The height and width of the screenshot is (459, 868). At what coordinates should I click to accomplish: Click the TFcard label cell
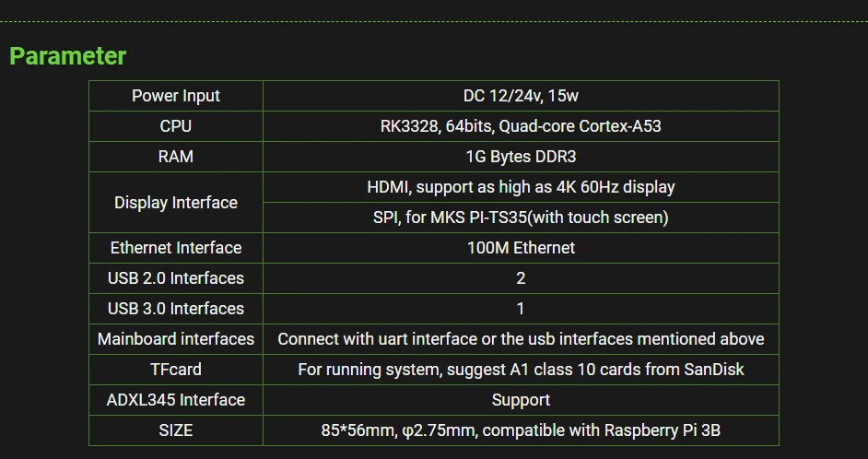[x=176, y=370]
